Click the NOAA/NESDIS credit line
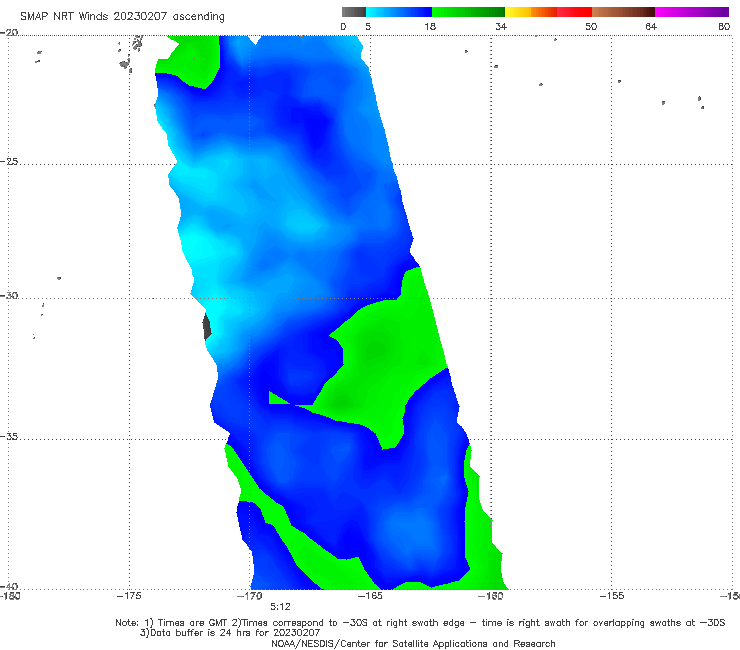This screenshot has width=740, height=650. [413, 643]
